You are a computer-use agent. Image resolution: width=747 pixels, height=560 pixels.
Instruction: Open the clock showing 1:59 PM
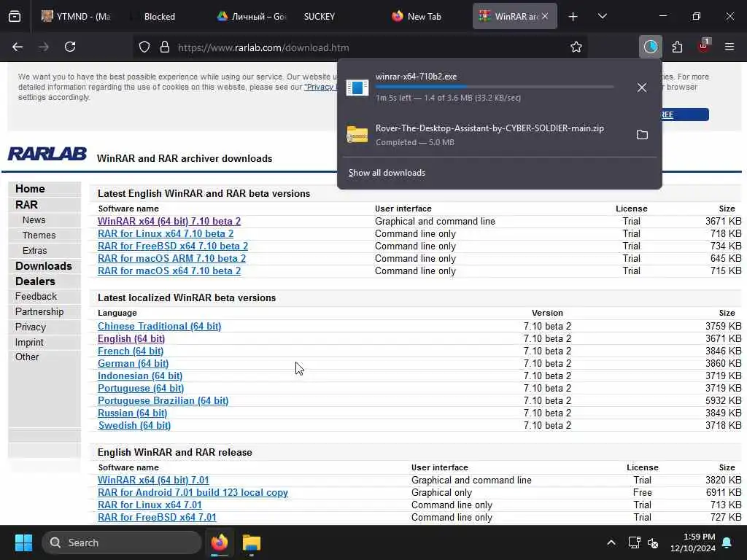pyautogui.click(x=693, y=542)
